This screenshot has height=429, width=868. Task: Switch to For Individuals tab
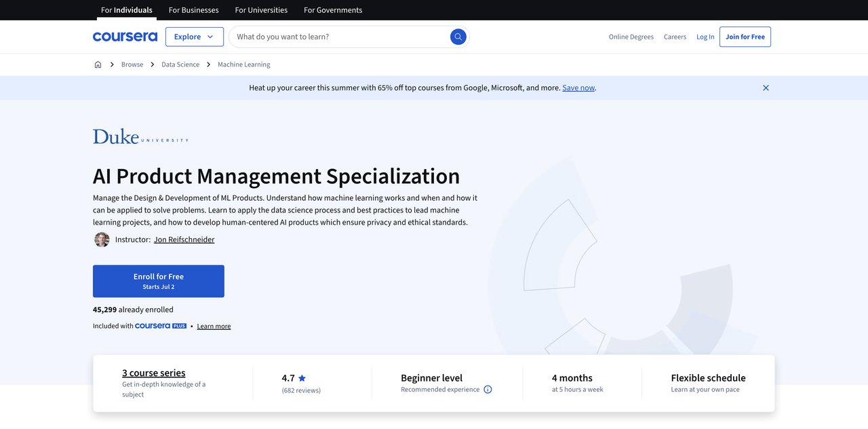[127, 10]
